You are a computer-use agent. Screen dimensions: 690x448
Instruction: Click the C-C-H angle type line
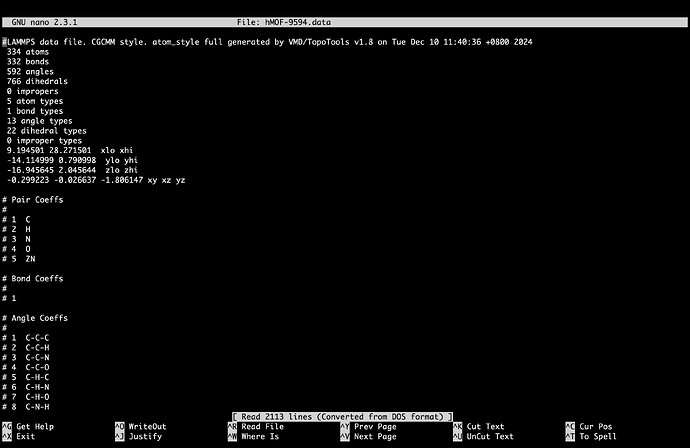26,348
